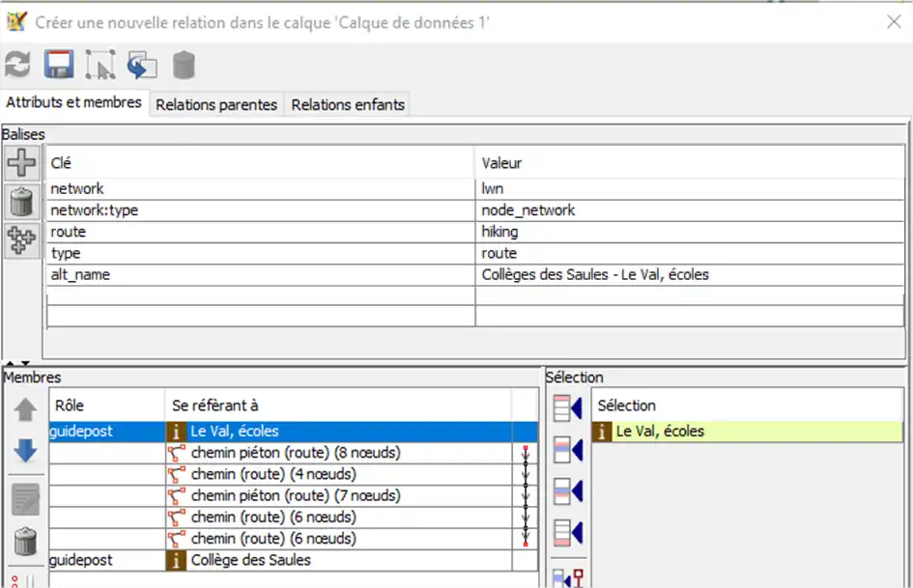The width and height of the screenshot is (913, 588).
Task: Open tag presets with the puzzle icon
Action: click(21, 240)
